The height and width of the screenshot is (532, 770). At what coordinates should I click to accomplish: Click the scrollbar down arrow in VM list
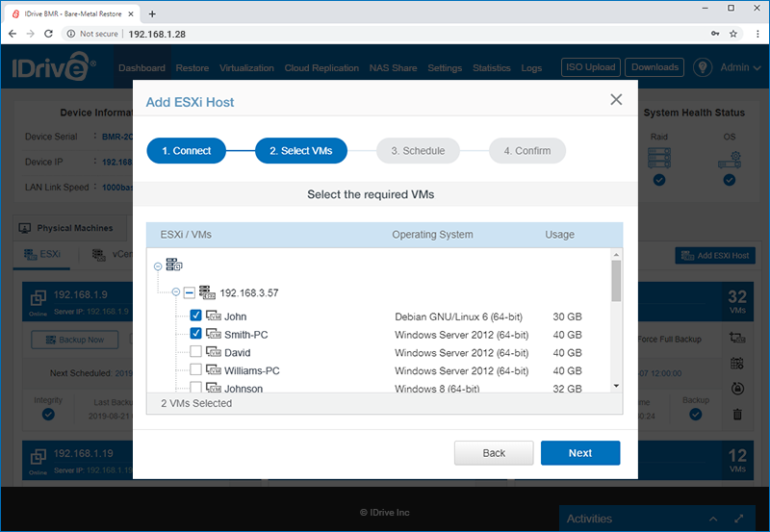coord(616,386)
